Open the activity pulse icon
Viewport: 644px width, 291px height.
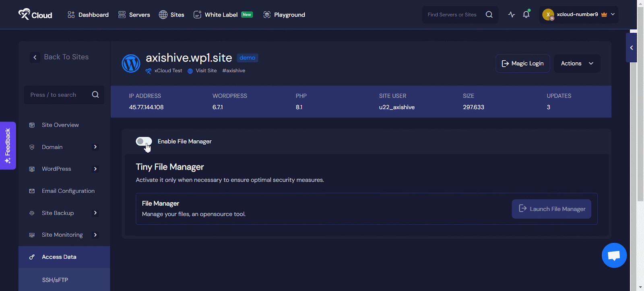pos(511,14)
